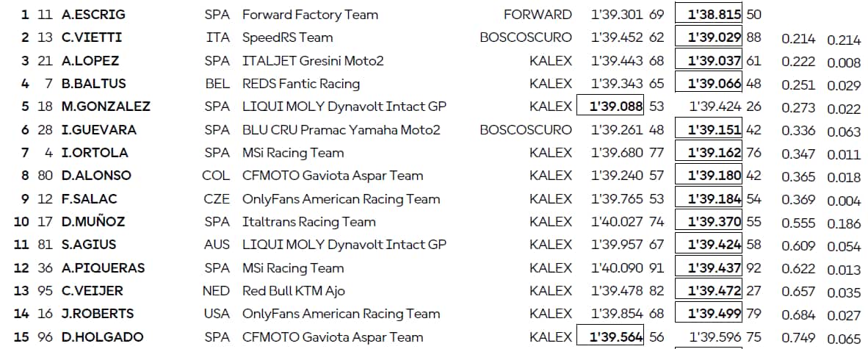Click rider name A.ESCRIG
The image size is (868, 349).
(93, 15)
